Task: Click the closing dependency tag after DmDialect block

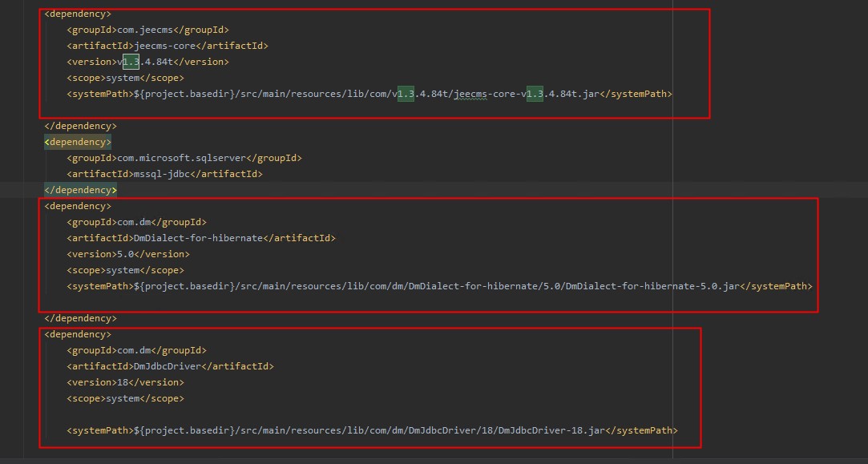Action: coord(80,318)
